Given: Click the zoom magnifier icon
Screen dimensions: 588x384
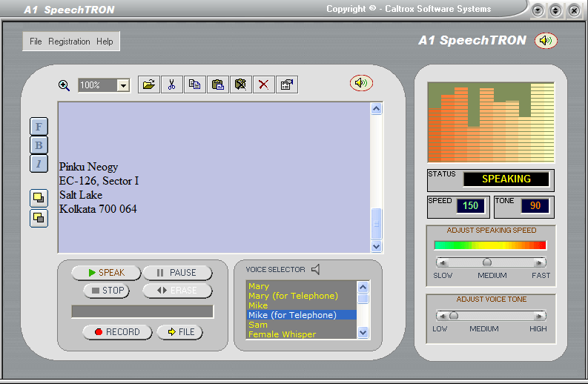Looking at the screenshot, I should 64,85.
